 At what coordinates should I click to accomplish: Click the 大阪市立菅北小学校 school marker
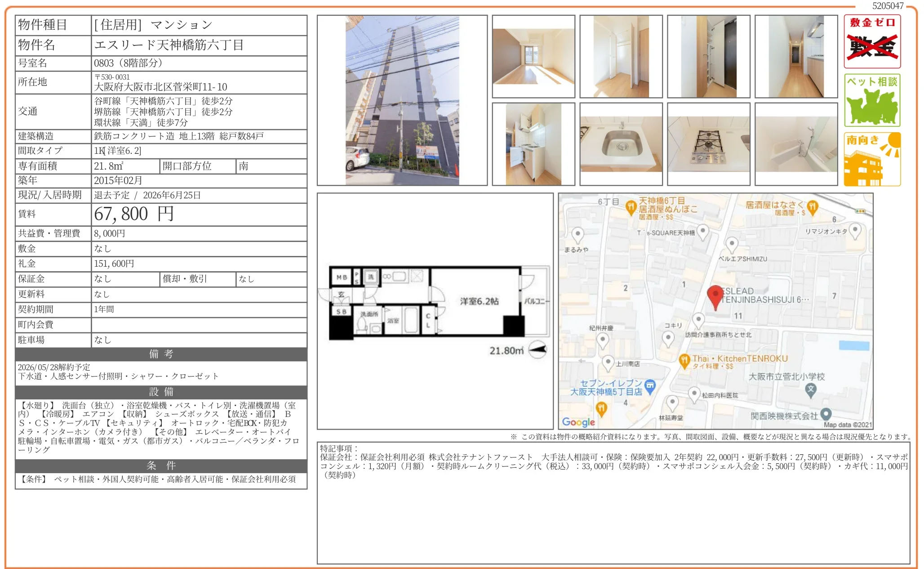[810, 390]
